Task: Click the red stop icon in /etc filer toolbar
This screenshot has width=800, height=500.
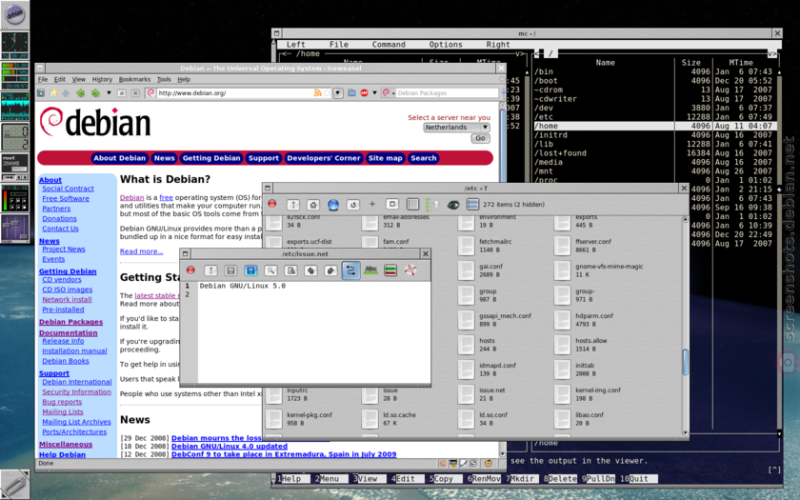Action: coord(272,204)
